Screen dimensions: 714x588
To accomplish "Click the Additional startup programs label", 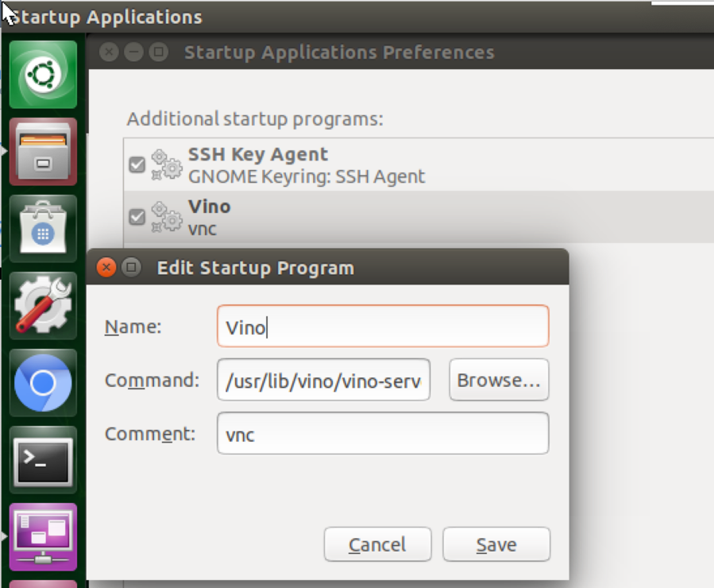I will coord(255,119).
